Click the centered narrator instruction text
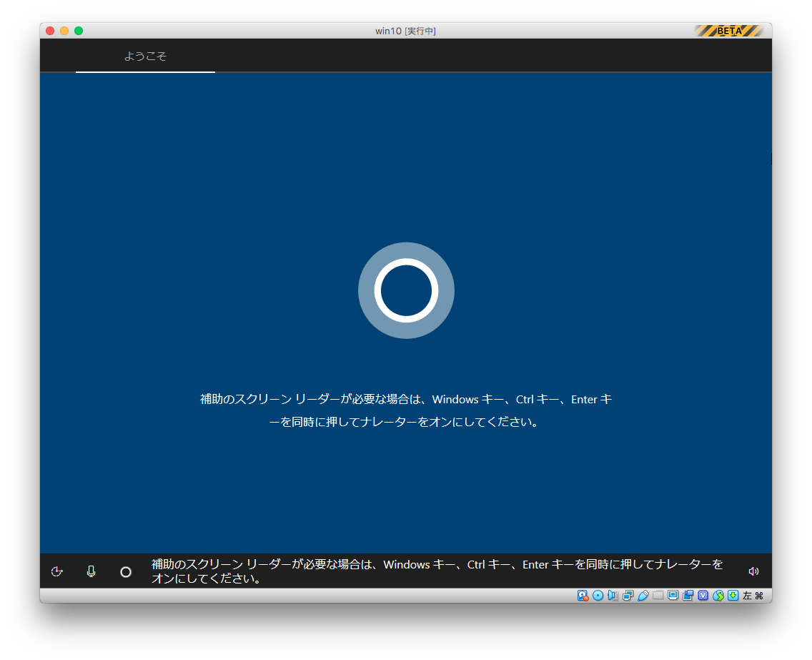This screenshot has width=812, height=660. coord(406,410)
